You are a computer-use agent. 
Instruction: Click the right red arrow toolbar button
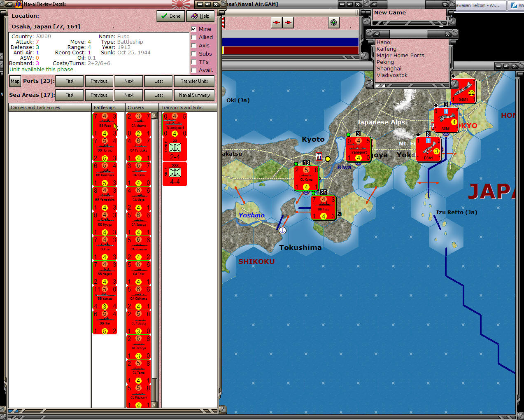[288, 22]
